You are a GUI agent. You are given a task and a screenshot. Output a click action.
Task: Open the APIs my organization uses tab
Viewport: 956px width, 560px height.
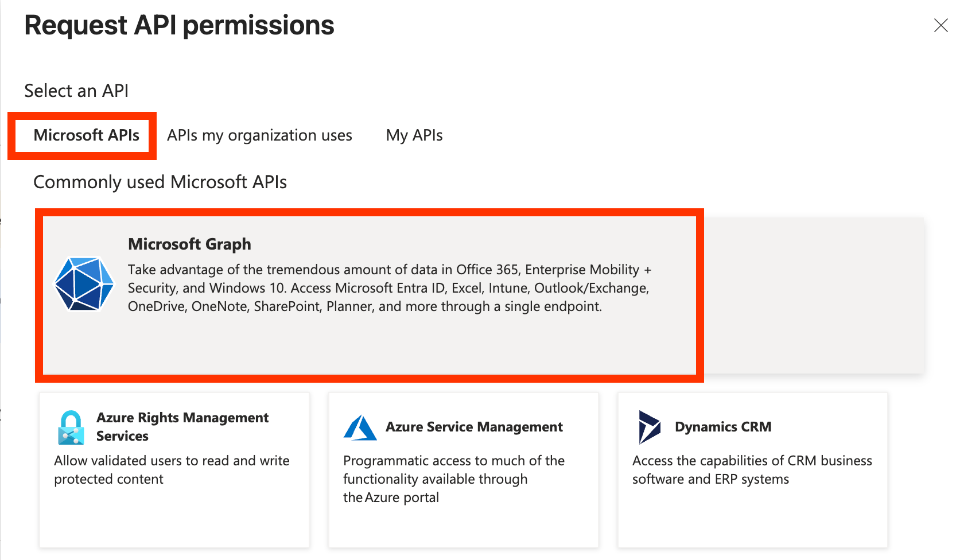pos(259,135)
